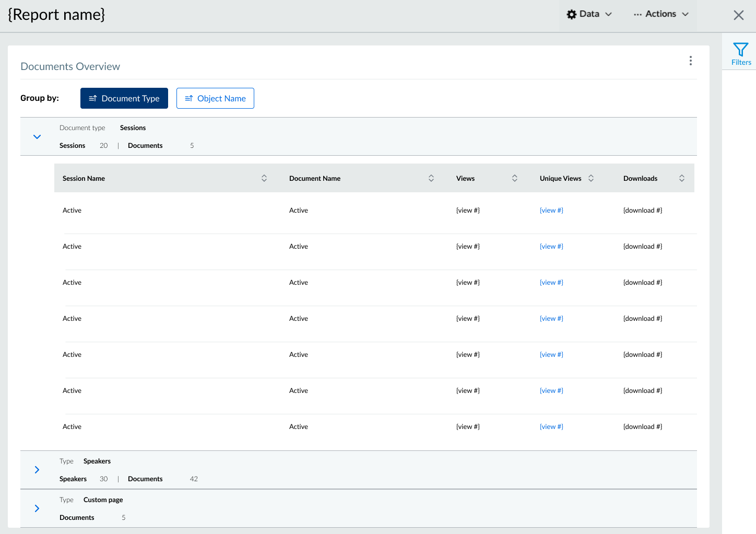Click the Documents Overview title
756x534 pixels.
click(x=70, y=66)
